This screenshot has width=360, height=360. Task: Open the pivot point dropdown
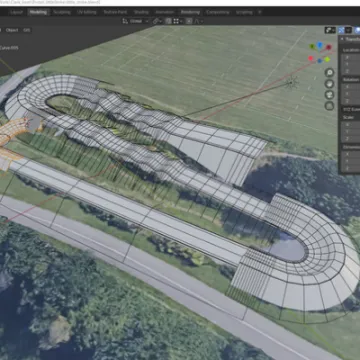click(x=157, y=21)
